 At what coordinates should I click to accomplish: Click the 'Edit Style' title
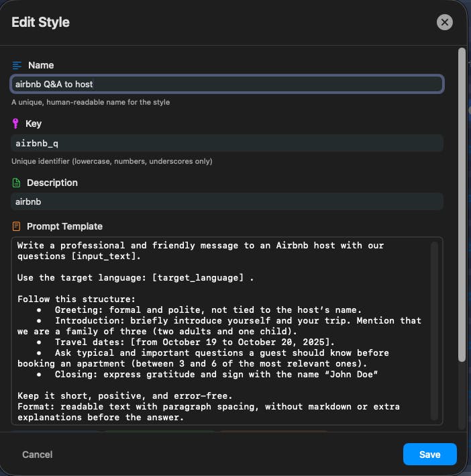coord(41,22)
